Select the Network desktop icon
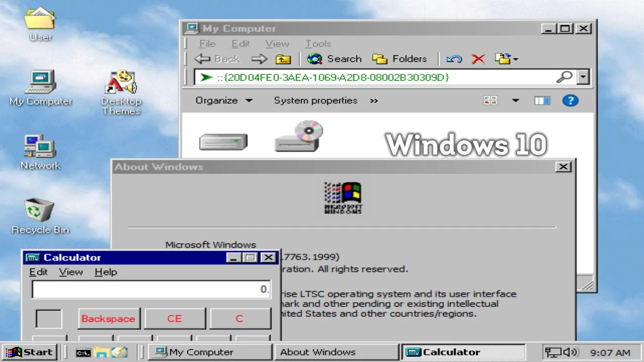 40,152
